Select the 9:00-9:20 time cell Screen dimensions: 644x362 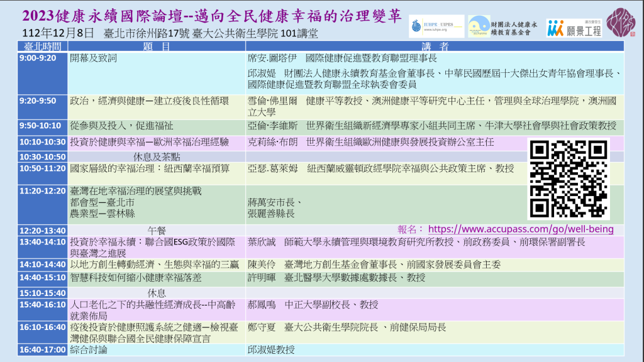[42, 74]
